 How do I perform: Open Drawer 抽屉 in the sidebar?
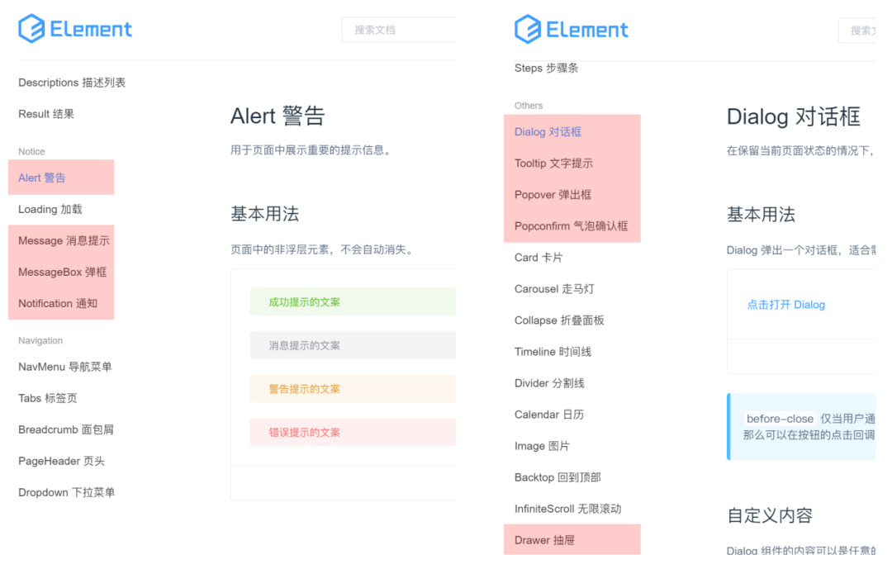click(544, 540)
